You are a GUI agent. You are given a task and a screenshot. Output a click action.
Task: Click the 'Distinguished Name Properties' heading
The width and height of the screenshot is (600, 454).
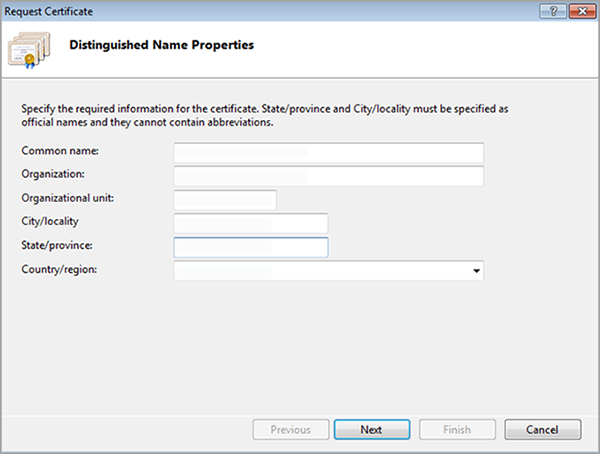(160, 45)
